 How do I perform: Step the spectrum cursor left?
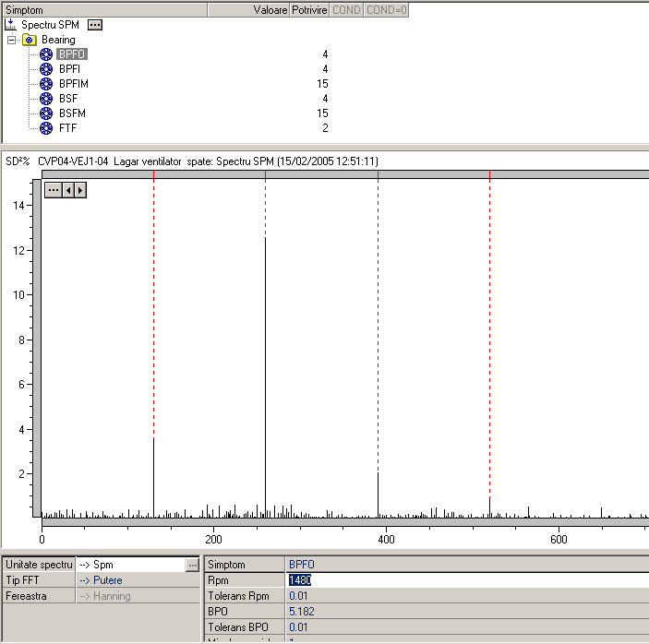click(67, 190)
